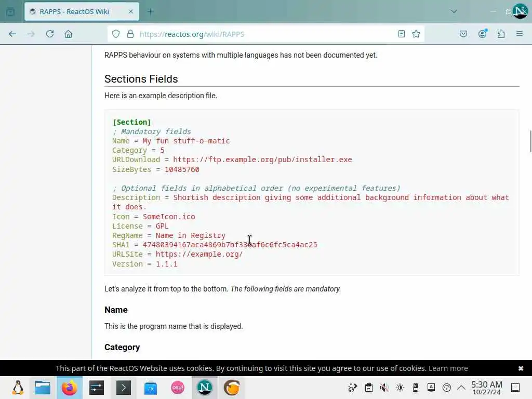Go back to the previous page
Screen dimensions: 532x399
[12, 34]
